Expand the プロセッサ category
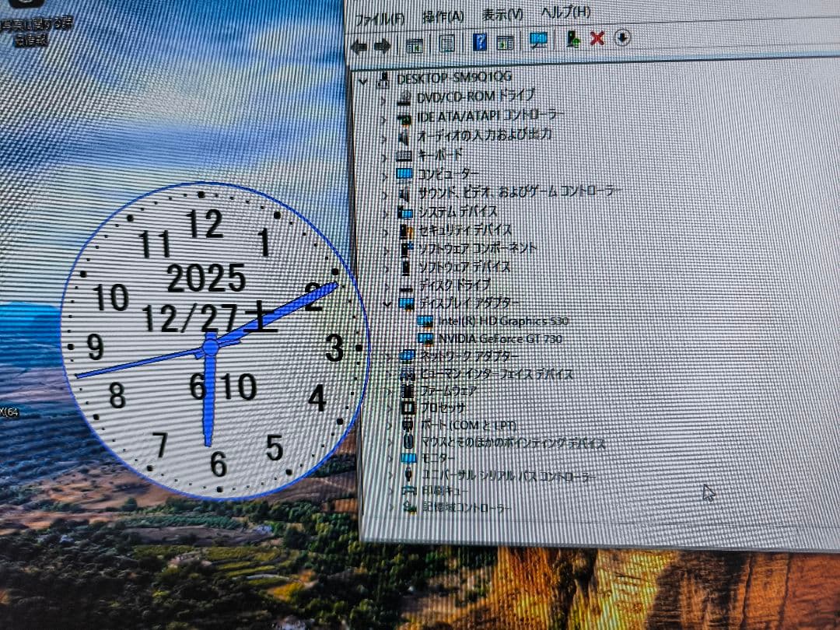Viewport: 840px width, 630px height. pos(391,408)
